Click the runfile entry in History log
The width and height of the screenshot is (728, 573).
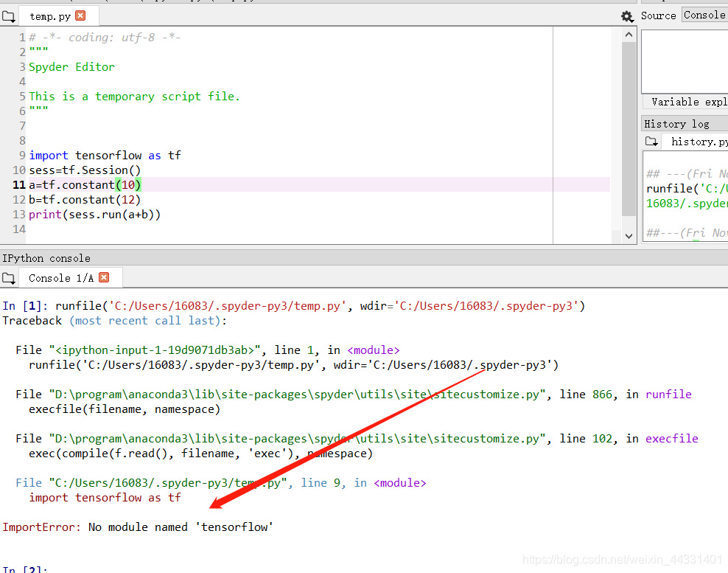point(686,195)
